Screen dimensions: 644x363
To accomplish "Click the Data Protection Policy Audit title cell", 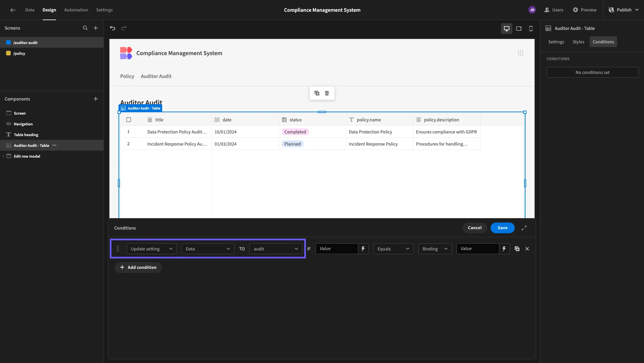I will [x=177, y=132].
